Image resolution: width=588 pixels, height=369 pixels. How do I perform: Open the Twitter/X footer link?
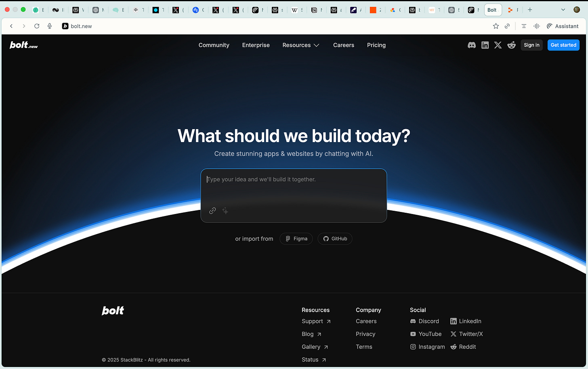point(466,334)
